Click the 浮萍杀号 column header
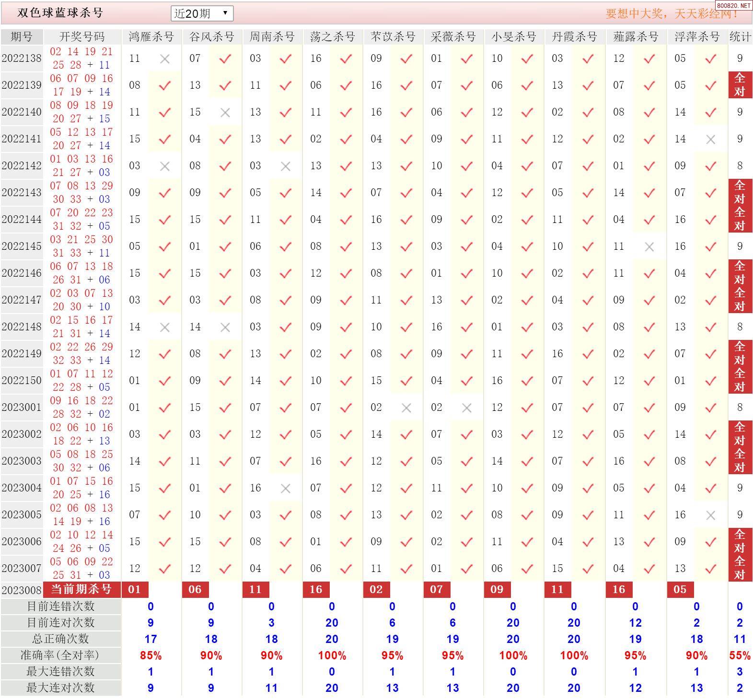The image size is (753, 700). click(x=697, y=37)
